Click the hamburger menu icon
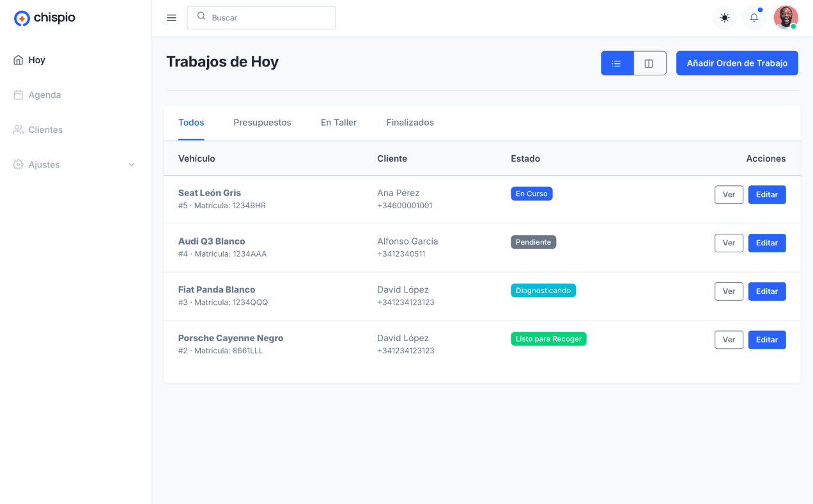The width and height of the screenshot is (813, 504). coord(171,18)
